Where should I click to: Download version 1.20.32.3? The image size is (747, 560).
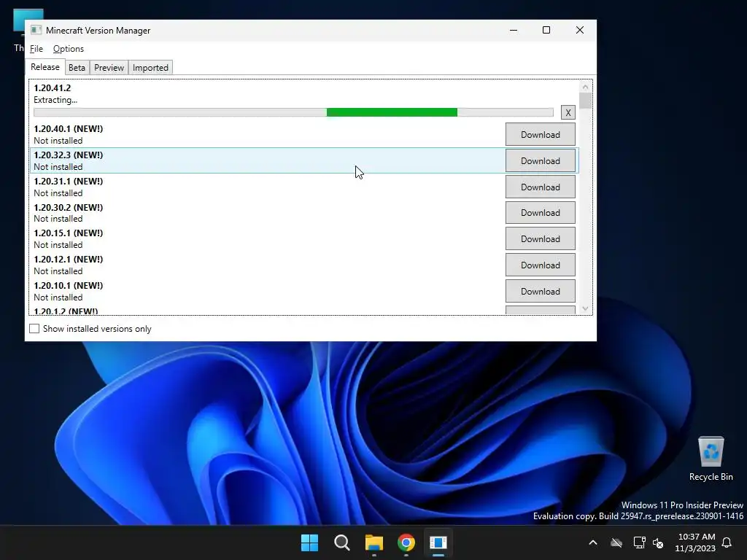541,161
